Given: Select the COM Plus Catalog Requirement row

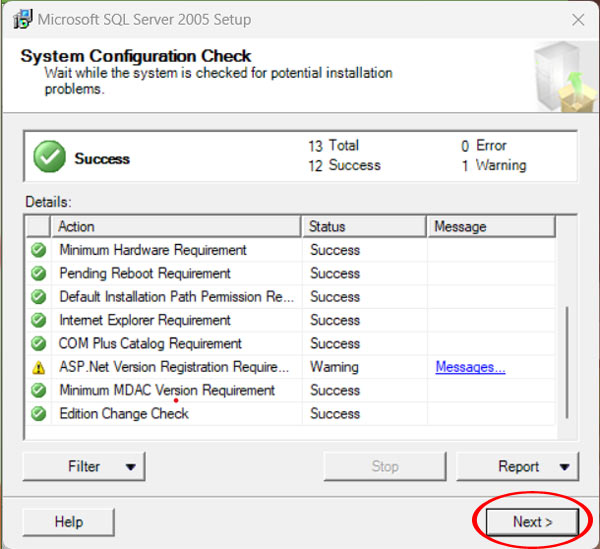Looking at the screenshot, I should click(291, 344).
